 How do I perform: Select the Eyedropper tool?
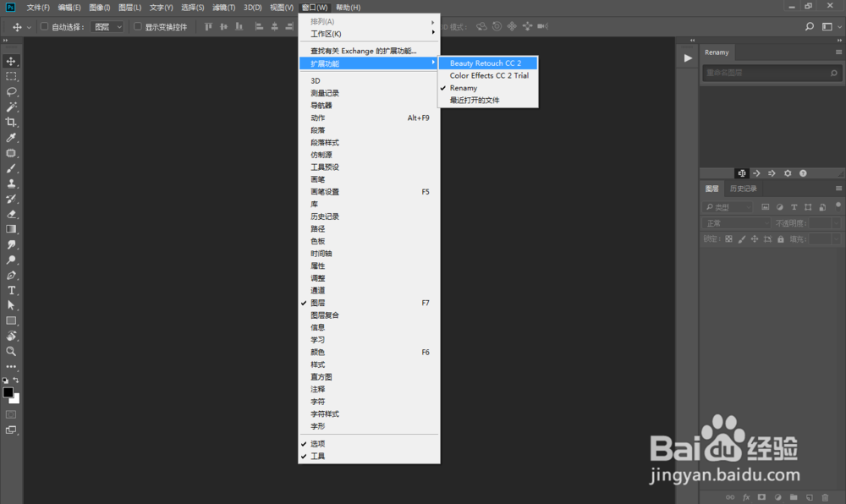click(11, 138)
